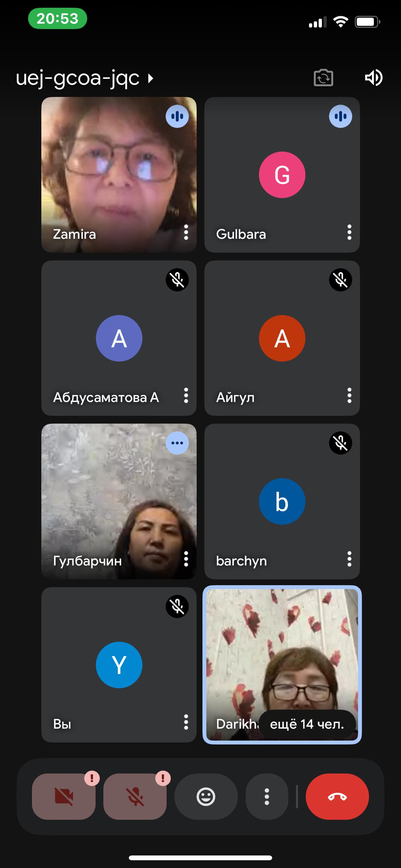Viewport: 401px width, 868px height.
Task: Tap the muted mic icon on barchyn's tile
Action: pyautogui.click(x=340, y=443)
